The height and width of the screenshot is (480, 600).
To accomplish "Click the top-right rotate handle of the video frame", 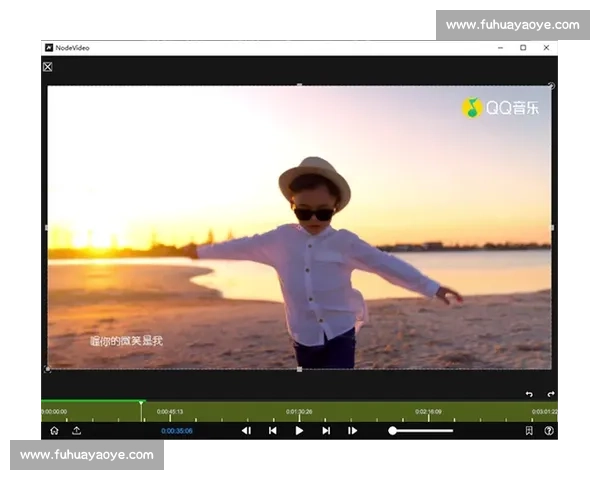I will [x=551, y=86].
